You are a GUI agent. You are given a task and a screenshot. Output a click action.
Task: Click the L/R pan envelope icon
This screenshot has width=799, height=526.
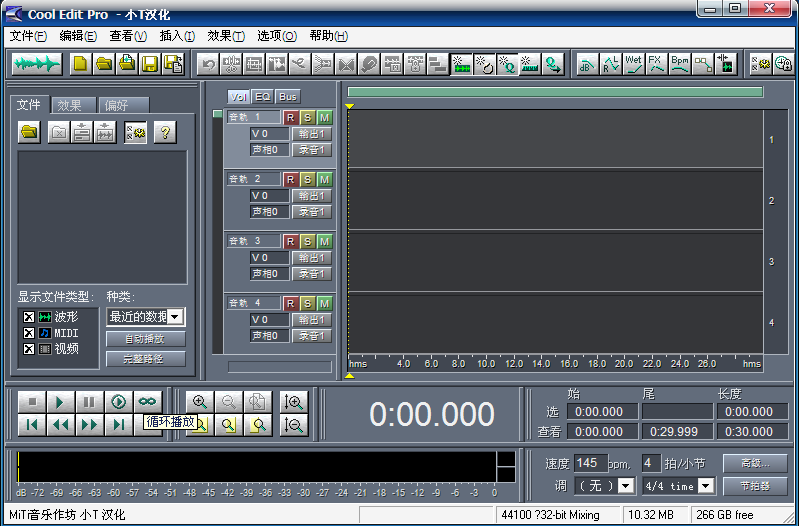(610, 64)
